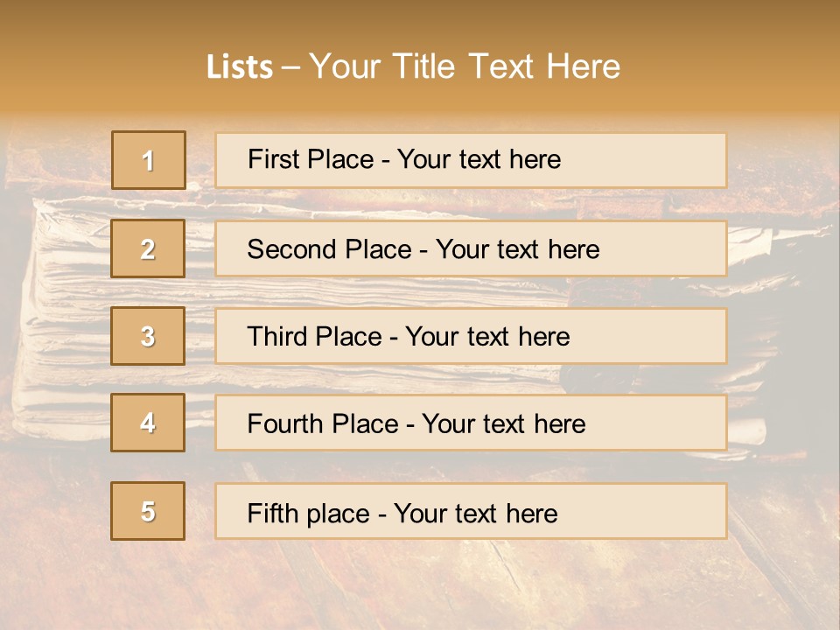840x630 pixels.
Task: Click "Your text here" in First Place row
Action: pos(479,159)
